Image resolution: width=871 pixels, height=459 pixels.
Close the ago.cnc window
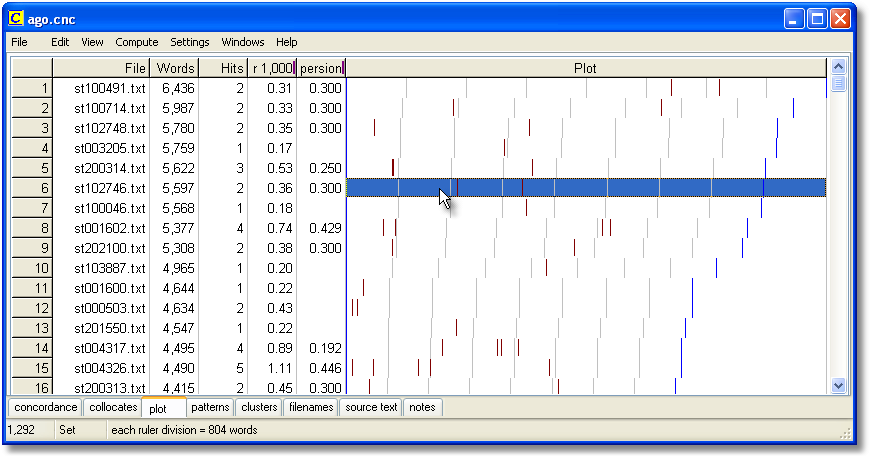(840, 19)
